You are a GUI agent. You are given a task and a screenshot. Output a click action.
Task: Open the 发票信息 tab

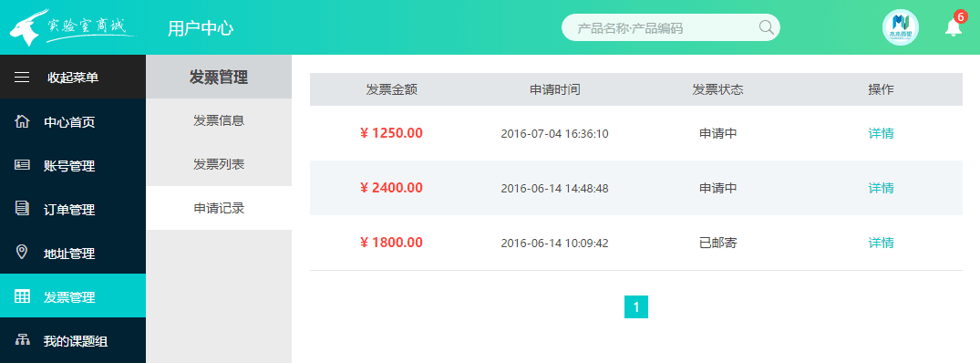pos(219,120)
